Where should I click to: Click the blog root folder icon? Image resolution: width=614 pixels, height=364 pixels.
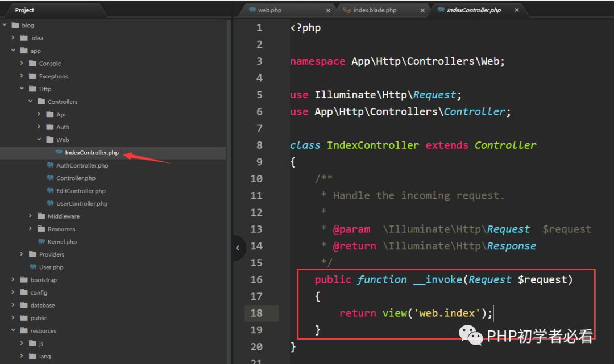point(15,26)
